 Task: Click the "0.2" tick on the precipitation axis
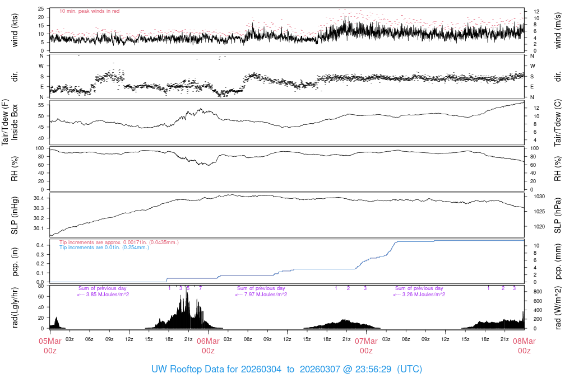coord(40,264)
